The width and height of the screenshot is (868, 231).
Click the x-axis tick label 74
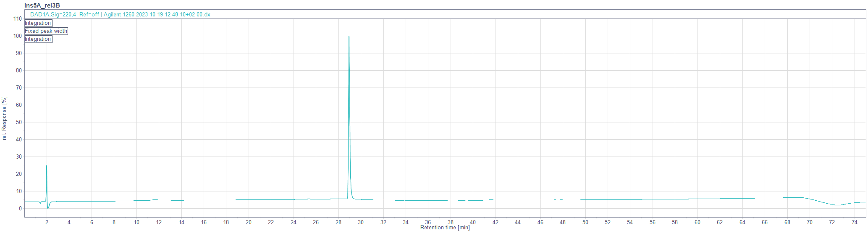(x=855, y=222)
